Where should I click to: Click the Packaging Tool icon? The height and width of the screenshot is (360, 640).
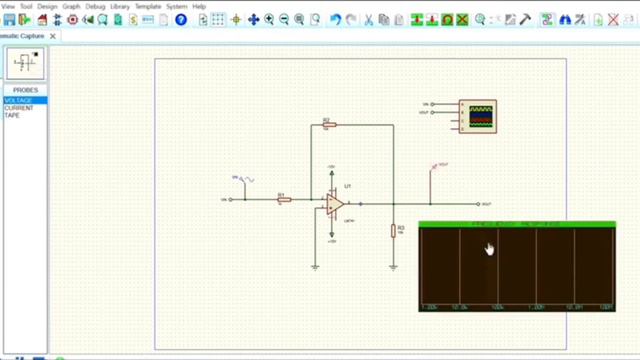tap(510, 20)
